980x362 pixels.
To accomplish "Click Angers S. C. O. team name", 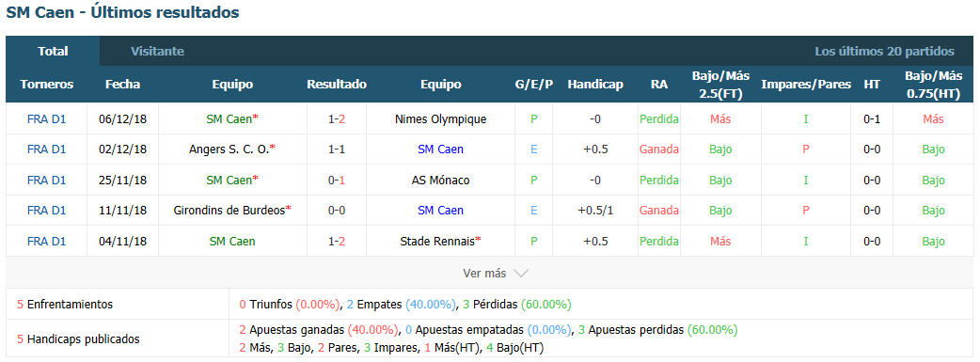I will (229, 150).
